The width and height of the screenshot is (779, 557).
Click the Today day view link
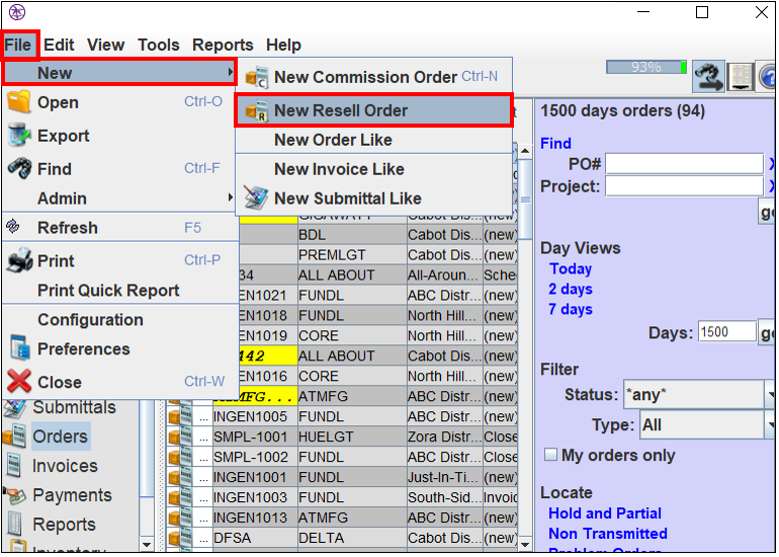(570, 269)
